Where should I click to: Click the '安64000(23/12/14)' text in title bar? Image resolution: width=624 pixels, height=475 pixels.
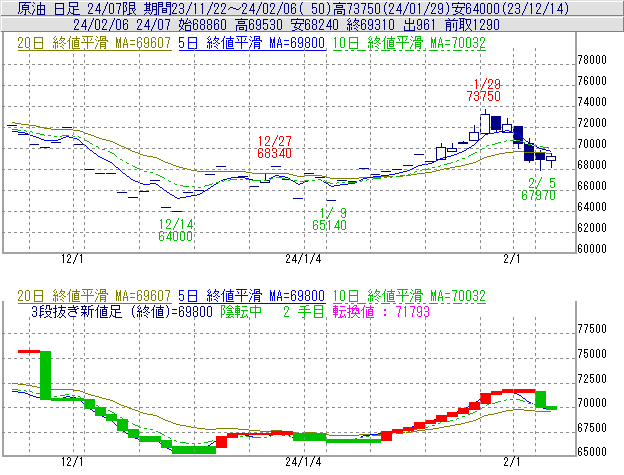[x=511, y=8]
